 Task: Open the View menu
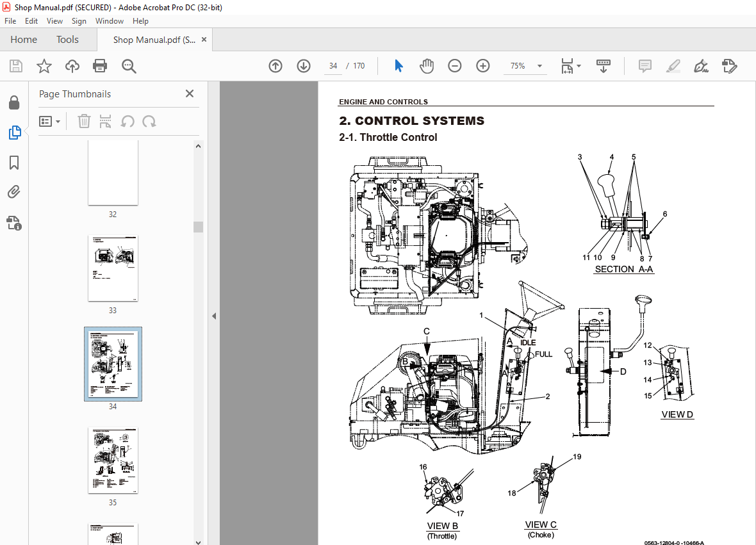click(x=54, y=21)
